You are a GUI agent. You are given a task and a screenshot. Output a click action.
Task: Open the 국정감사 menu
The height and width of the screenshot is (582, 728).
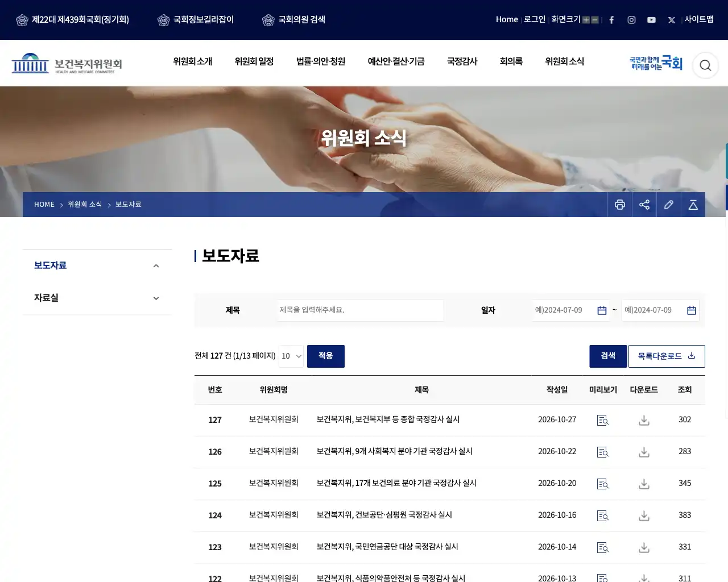462,61
